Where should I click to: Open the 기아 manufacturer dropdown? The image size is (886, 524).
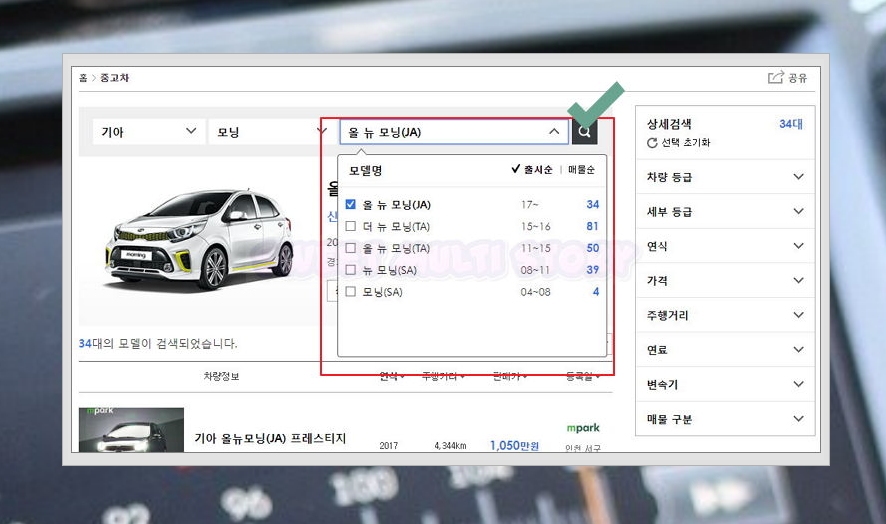(x=149, y=132)
